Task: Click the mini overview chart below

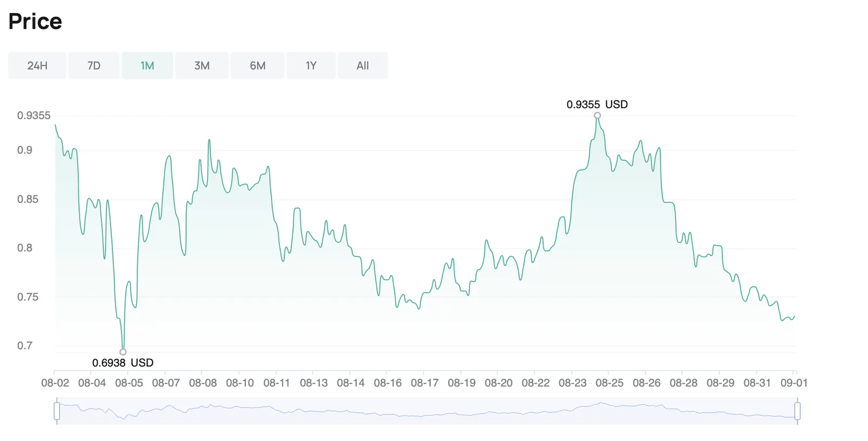Action: (427, 411)
